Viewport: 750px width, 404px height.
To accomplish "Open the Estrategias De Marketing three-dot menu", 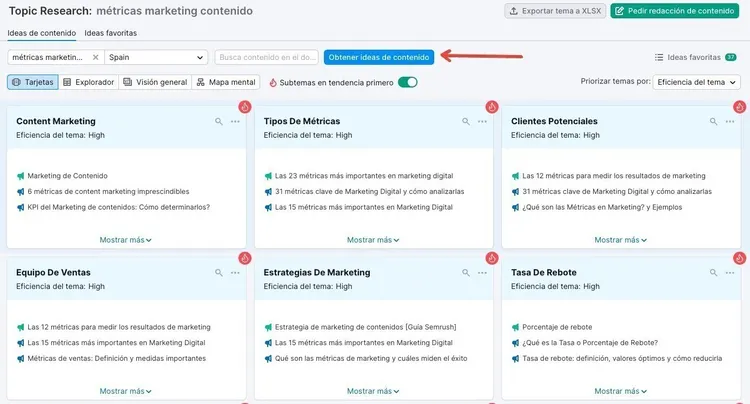I will coord(482,273).
